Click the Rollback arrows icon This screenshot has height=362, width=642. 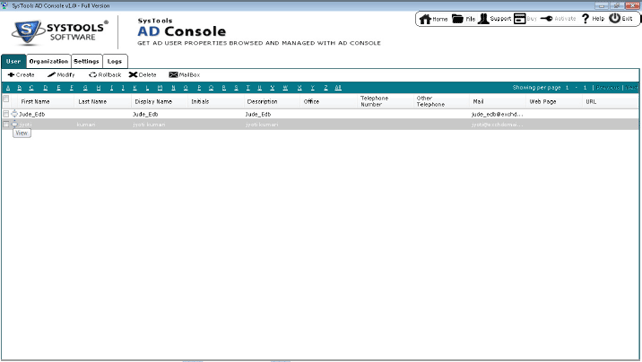(x=93, y=75)
